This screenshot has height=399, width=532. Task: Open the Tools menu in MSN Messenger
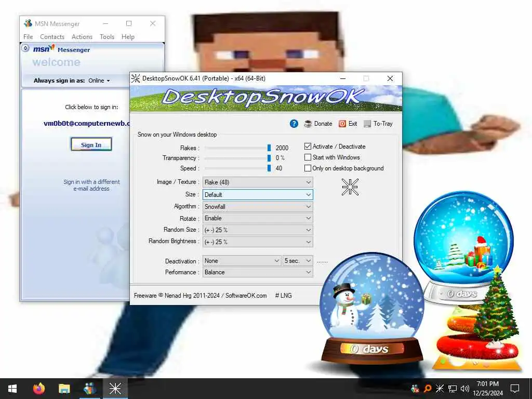[107, 37]
